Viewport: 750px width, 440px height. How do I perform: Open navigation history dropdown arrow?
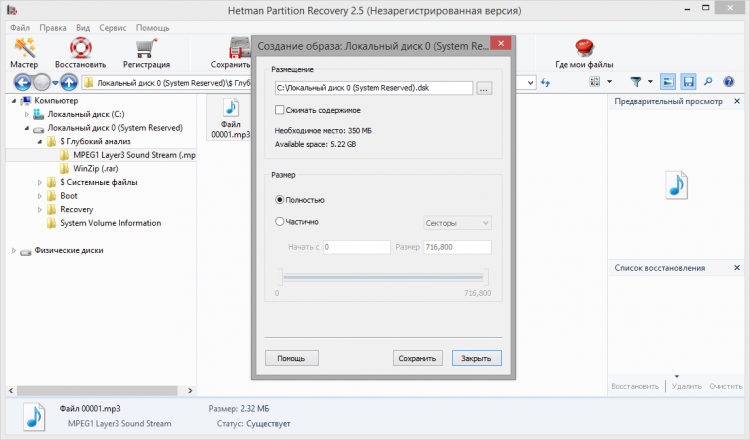pyautogui.click(x=55, y=83)
